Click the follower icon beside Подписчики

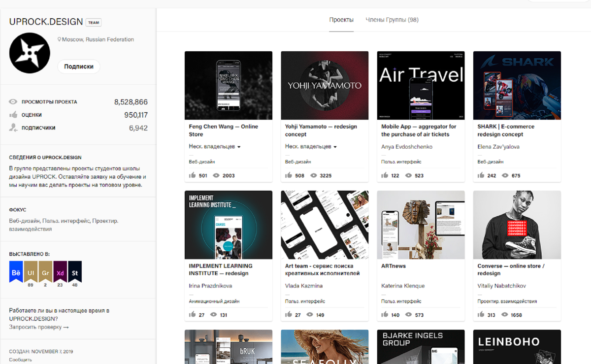pyautogui.click(x=13, y=128)
